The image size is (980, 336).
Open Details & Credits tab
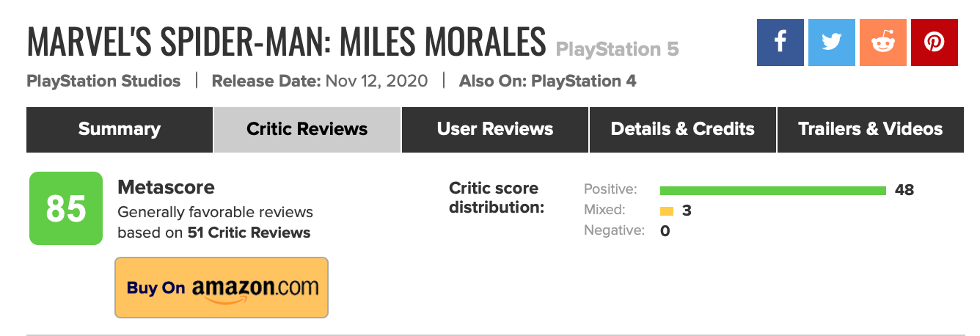[x=683, y=130]
